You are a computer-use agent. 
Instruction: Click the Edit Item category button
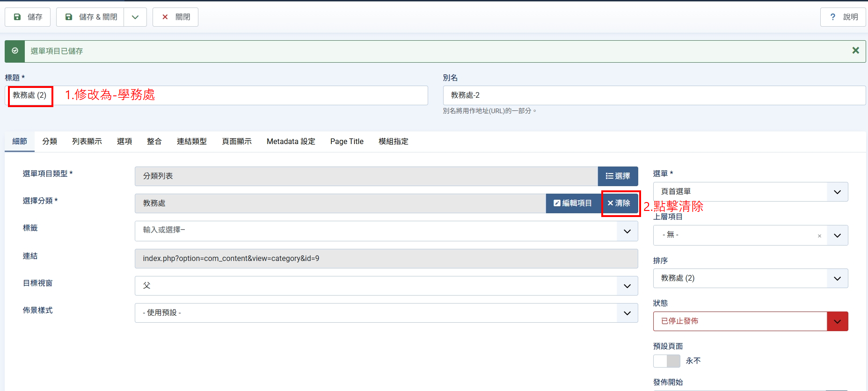pos(573,203)
